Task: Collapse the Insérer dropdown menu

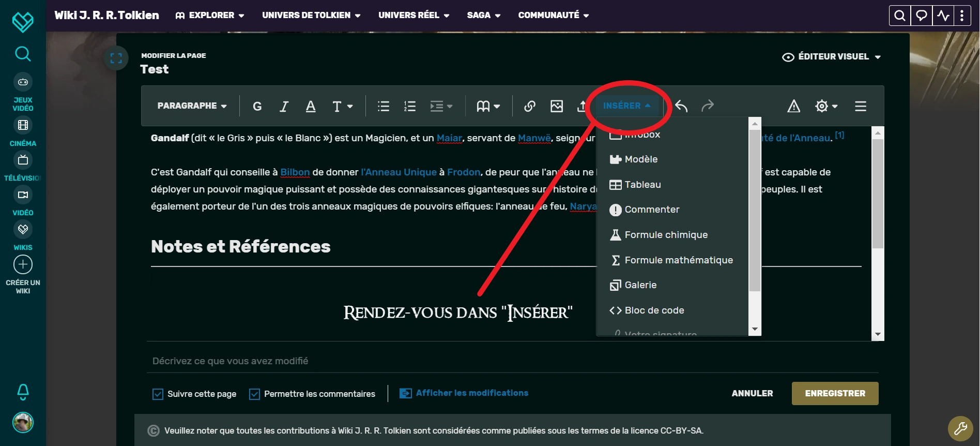Action: click(626, 106)
